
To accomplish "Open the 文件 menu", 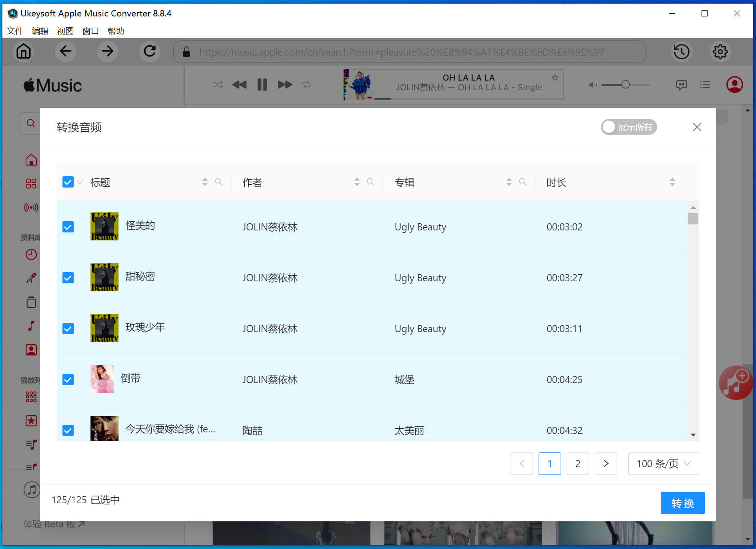I will tap(15, 31).
